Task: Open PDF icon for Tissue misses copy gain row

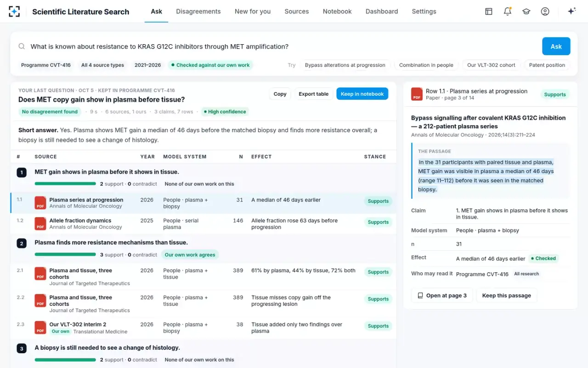Action: [40, 301]
